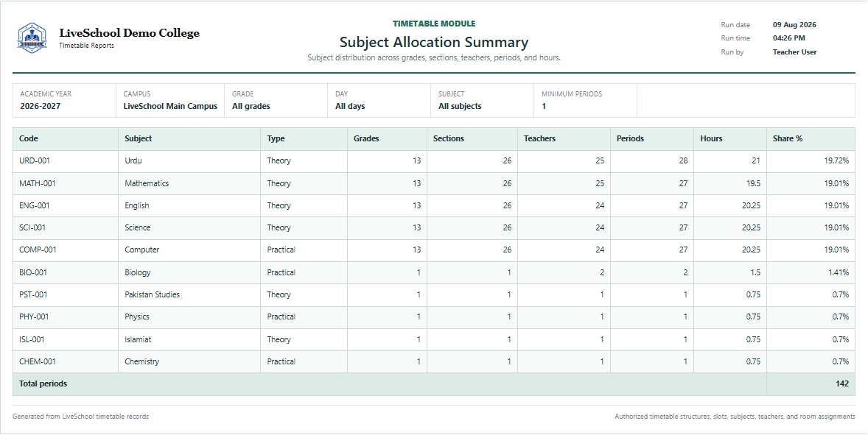The height and width of the screenshot is (435, 868).
Task: Click the Physics subject cell
Action: point(189,316)
